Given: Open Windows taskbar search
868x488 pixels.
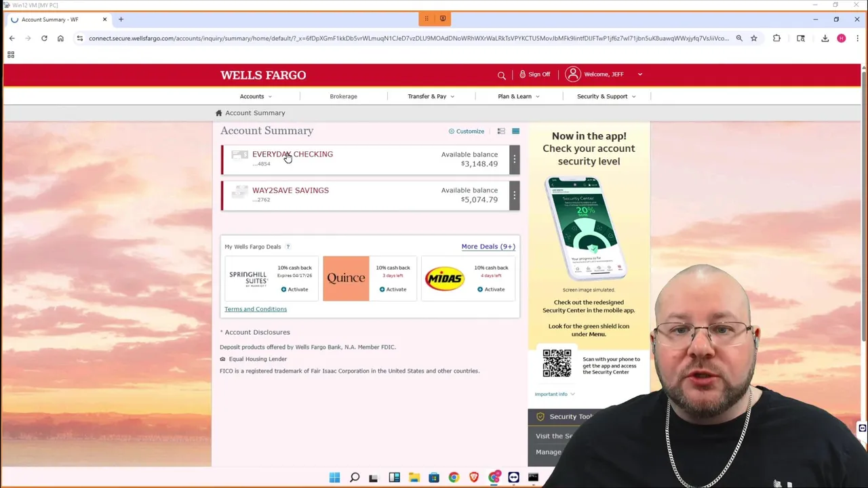Looking at the screenshot, I should 354,478.
